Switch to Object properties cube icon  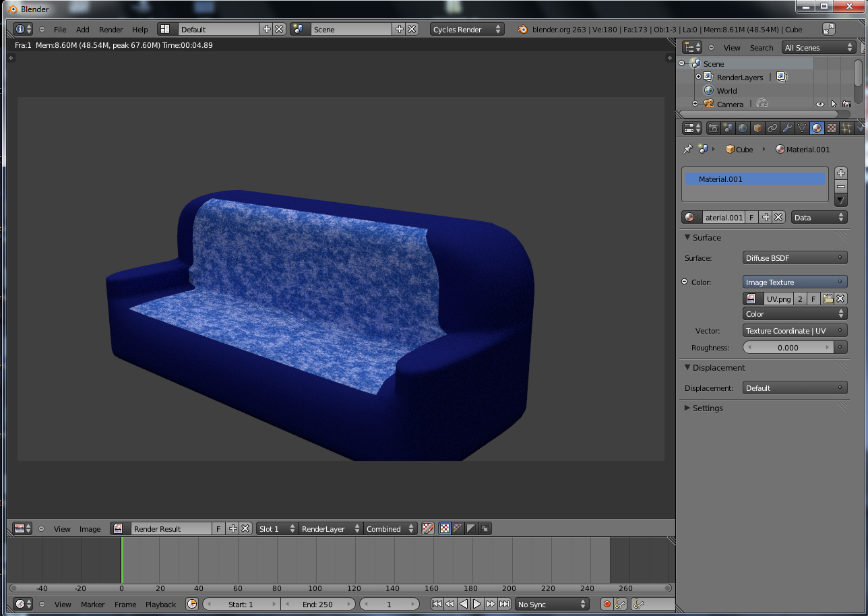[757, 128]
